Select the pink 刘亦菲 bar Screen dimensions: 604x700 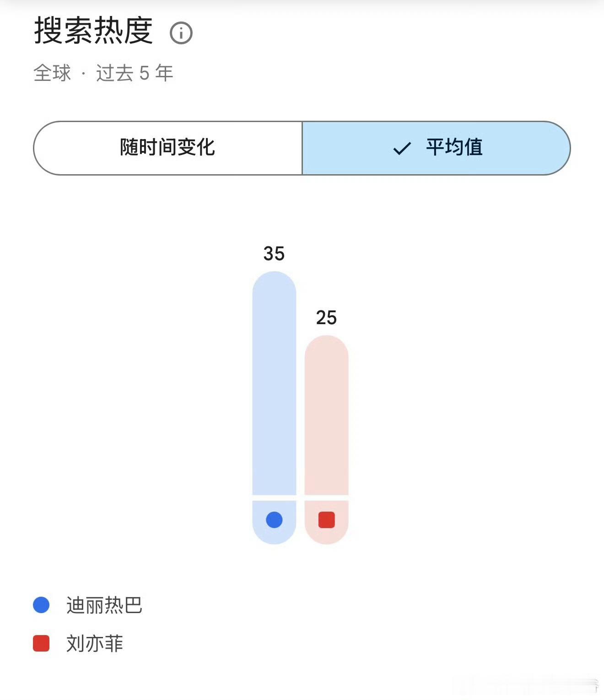pyautogui.click(x=326, y=415)
